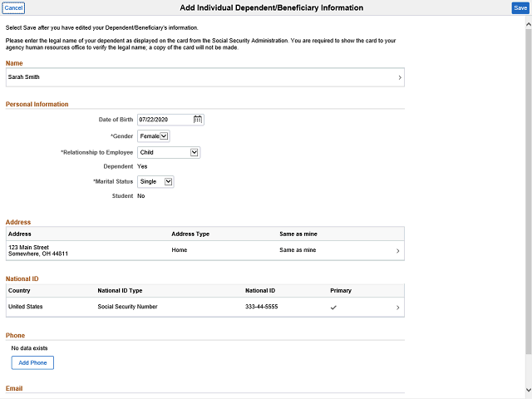Select the 123 Main Street address row
Viewport: 532px width, 399px height.
click(205, 250)
